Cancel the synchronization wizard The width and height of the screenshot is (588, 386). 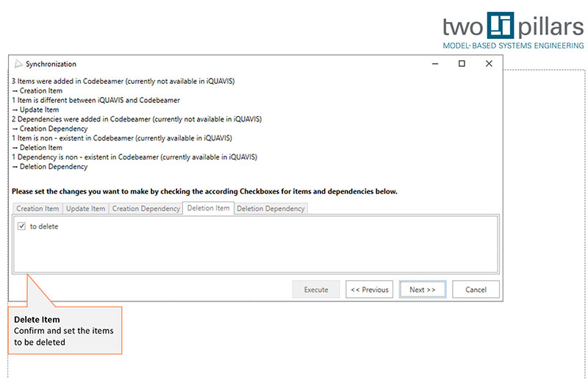coord(476,290)
